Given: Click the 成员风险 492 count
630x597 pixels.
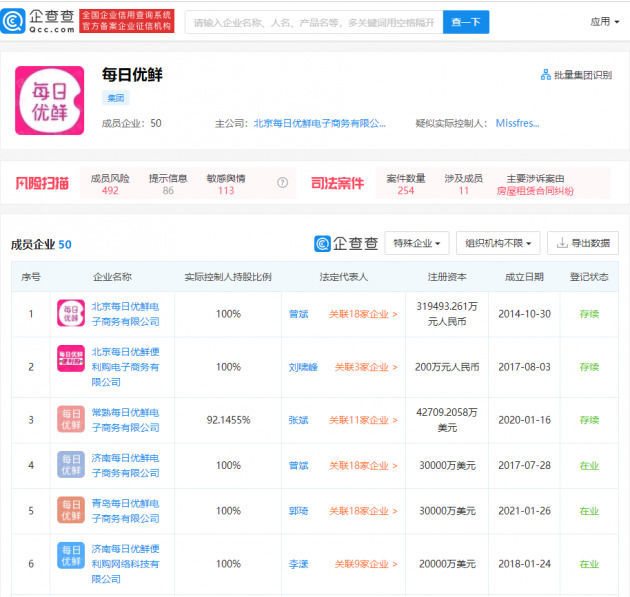Looking at the screenshot, I should tap(110, 190).
